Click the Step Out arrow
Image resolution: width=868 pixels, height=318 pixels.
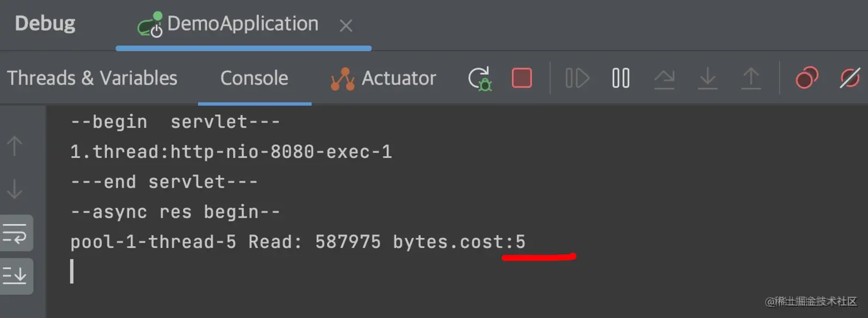click(750, 79)
